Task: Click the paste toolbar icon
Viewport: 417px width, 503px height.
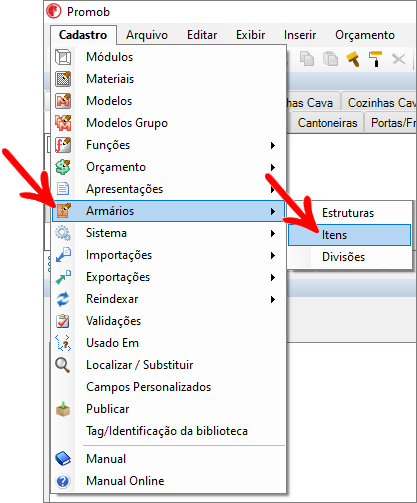Action: 330,59
